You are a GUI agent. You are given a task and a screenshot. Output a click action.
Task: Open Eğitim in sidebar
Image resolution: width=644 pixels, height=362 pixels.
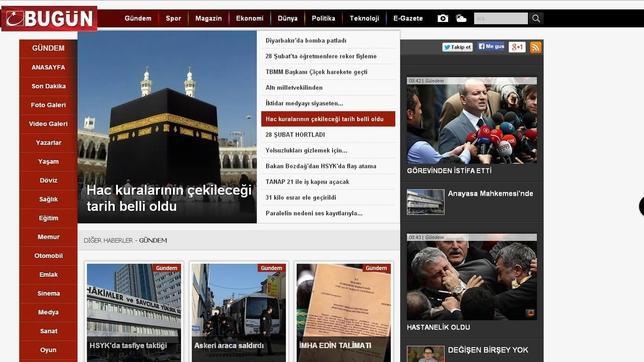point(48,218)
